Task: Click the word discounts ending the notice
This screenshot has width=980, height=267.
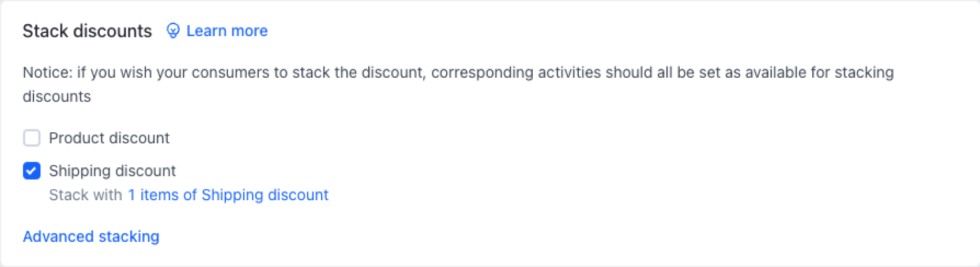Action: 56,97
